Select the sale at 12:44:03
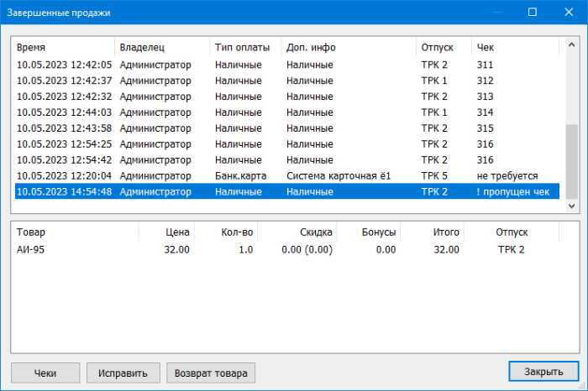 pos(286,112)
